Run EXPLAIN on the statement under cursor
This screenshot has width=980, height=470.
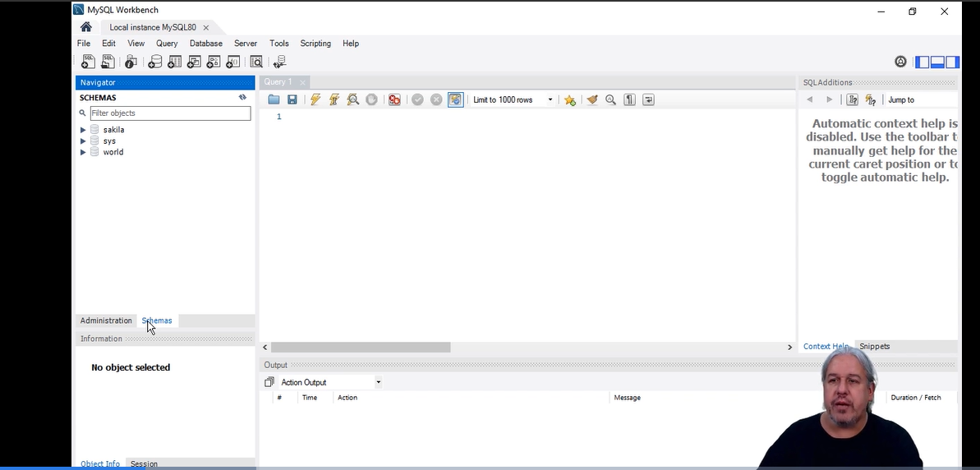[352, 99]
